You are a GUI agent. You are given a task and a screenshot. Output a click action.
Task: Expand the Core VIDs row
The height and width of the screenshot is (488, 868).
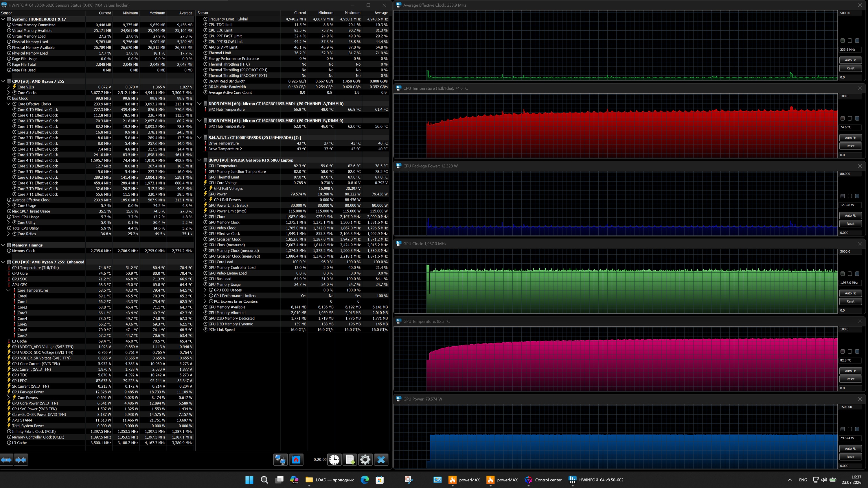pyautogui.click(x=8, y=87)
